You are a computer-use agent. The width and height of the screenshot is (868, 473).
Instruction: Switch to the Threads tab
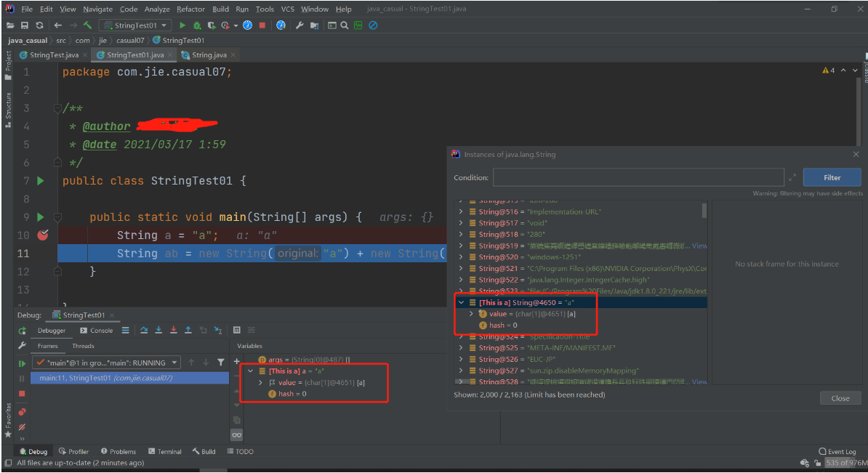pos(83,346)
